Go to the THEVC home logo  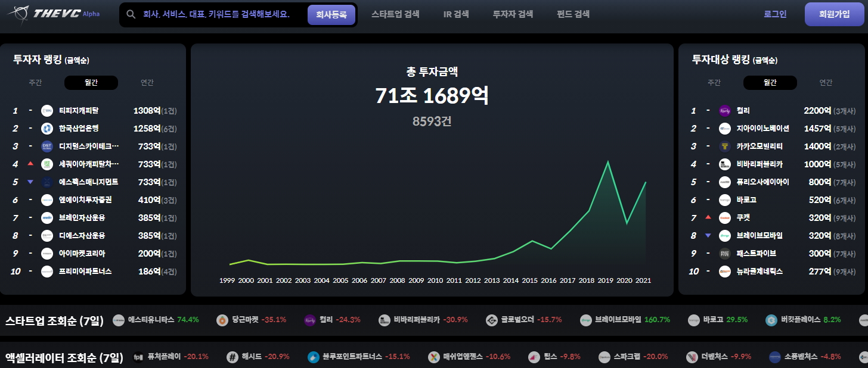click(x=52, y=14)
